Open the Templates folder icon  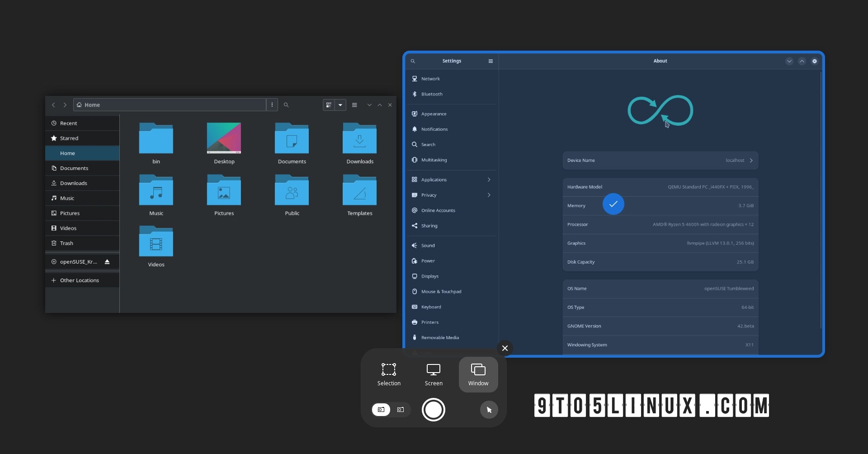point(359,190)
